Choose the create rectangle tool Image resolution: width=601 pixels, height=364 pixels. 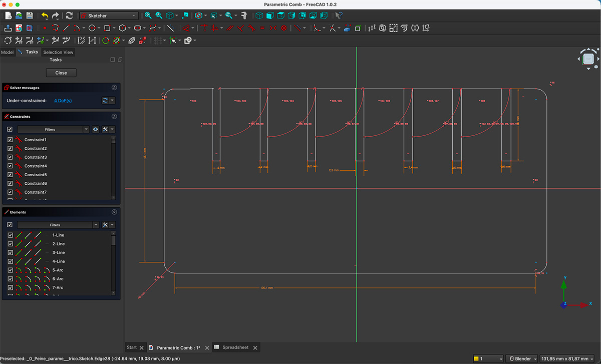tap(106, 28)
